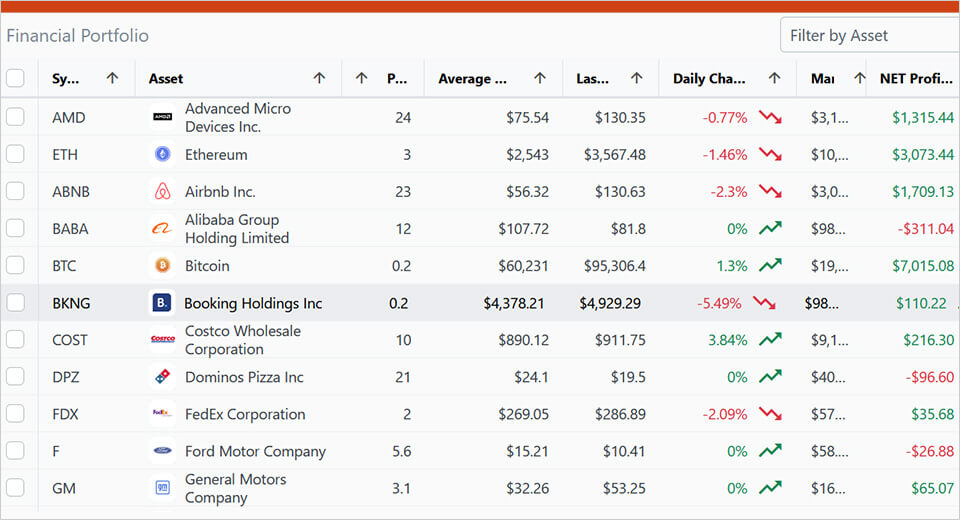
Task: Select the BKNG row checkbox
Action: 15,303
